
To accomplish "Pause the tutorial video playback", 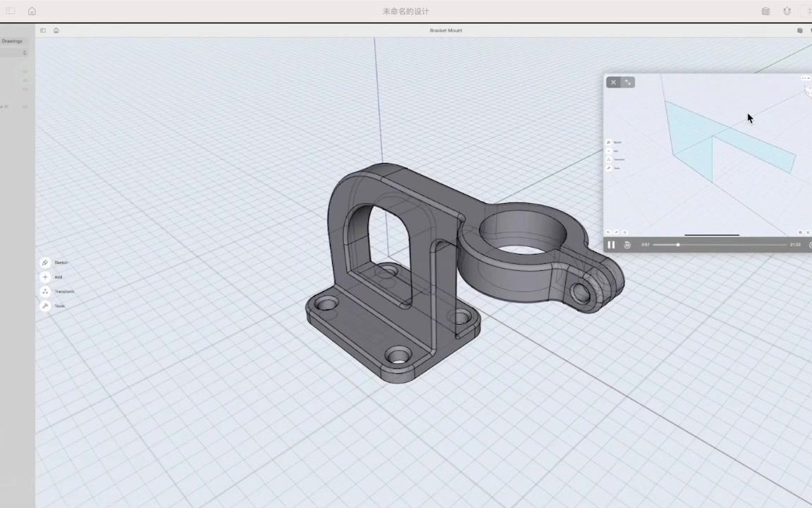I will (610, 244).
